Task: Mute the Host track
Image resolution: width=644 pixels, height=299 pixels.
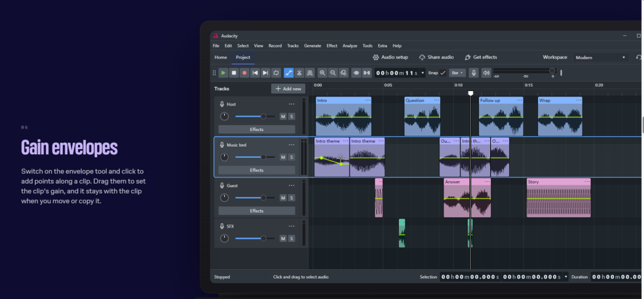Action: point(283,117)
